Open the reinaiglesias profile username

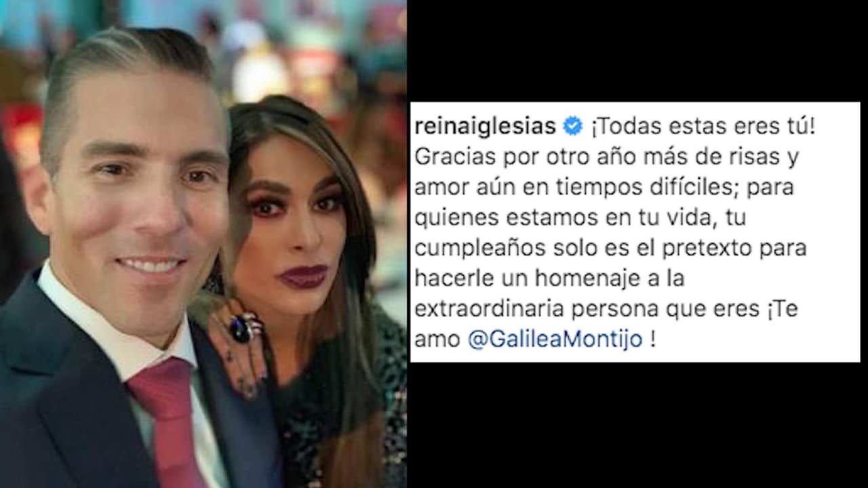click(486, 127)
